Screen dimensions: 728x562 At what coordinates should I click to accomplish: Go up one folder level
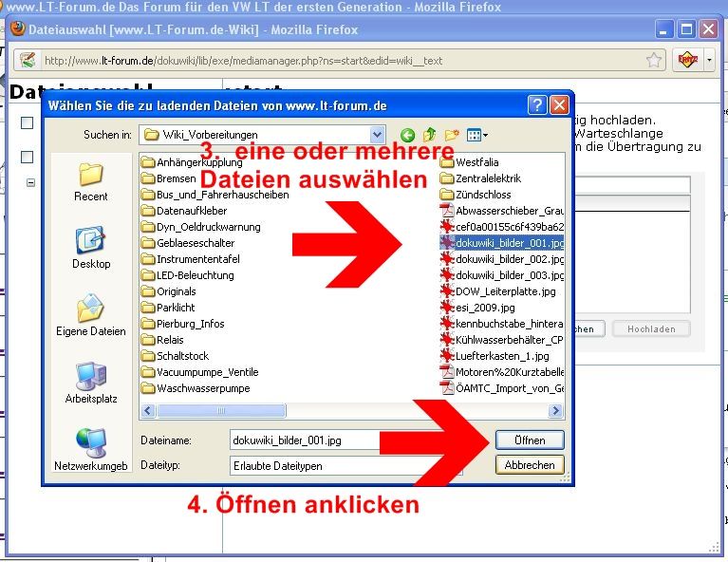click(x=430, y=135)
